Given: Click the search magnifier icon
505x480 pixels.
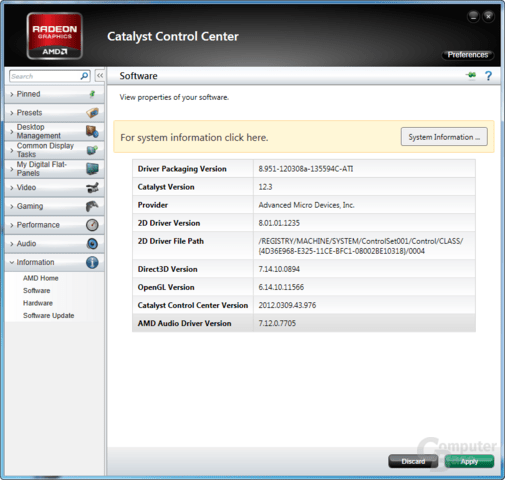Looking at the screenshot, I should (85, 76).
